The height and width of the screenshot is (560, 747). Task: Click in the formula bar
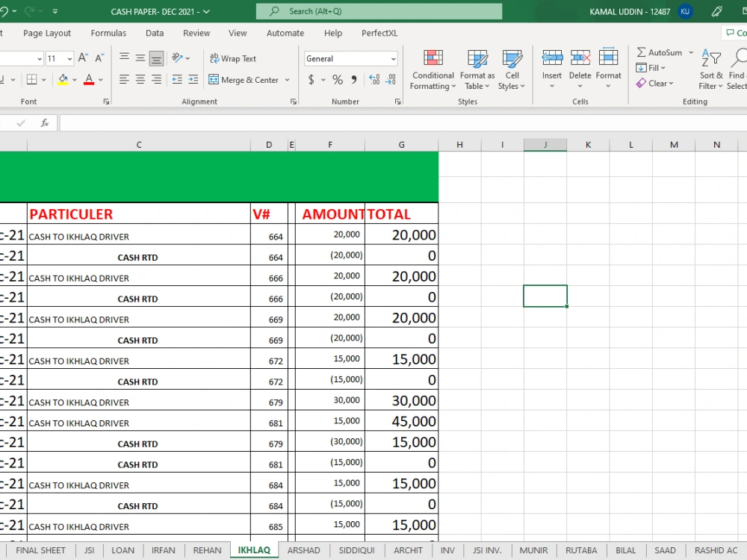[x=403, y=123]
